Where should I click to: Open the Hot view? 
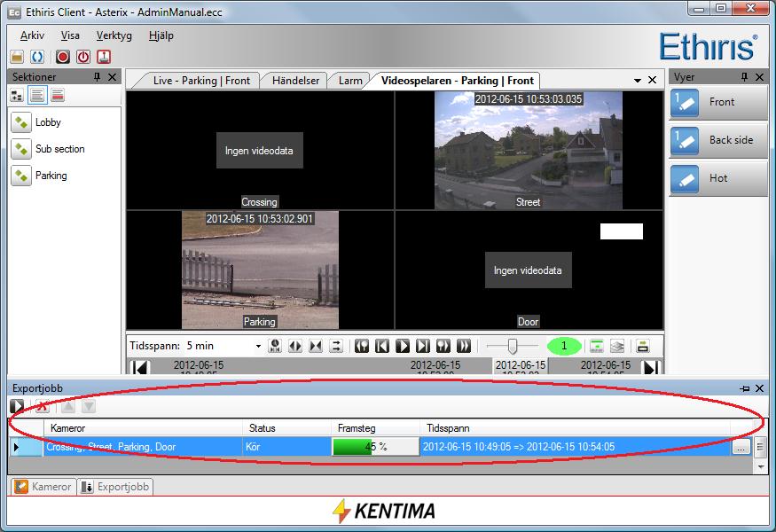pyautogui.click(x=718, y=178)
